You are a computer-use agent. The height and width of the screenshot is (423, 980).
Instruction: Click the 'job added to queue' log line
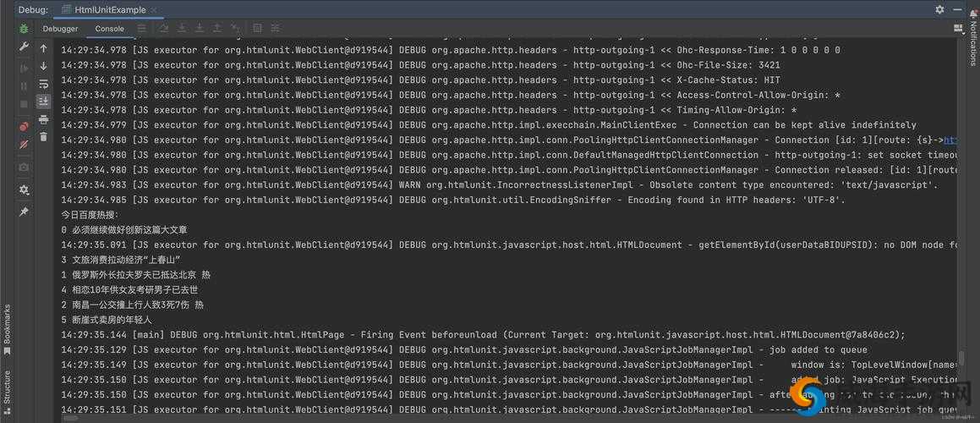pos(463,349)
